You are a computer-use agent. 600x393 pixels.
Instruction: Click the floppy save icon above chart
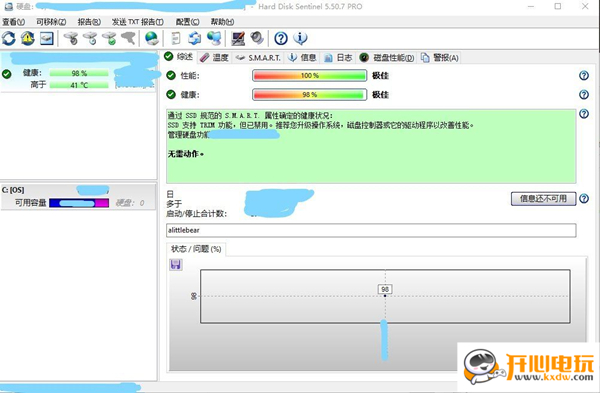176,264
